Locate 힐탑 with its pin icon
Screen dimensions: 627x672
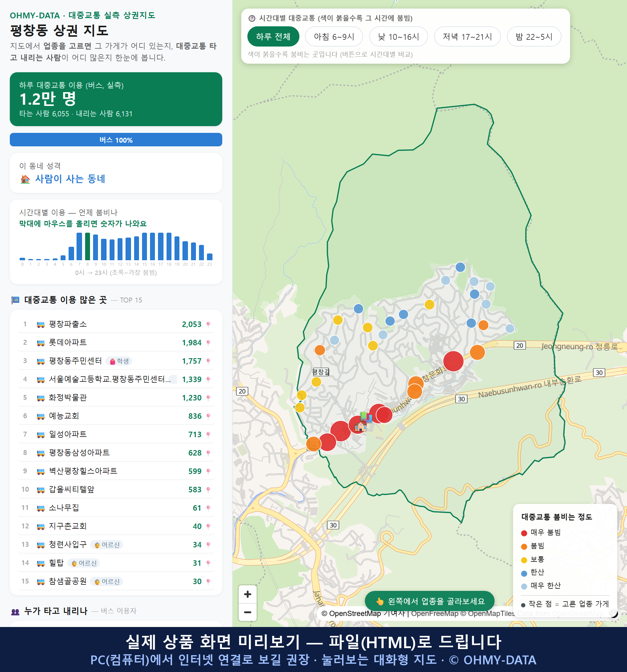(x=208, y=563)
